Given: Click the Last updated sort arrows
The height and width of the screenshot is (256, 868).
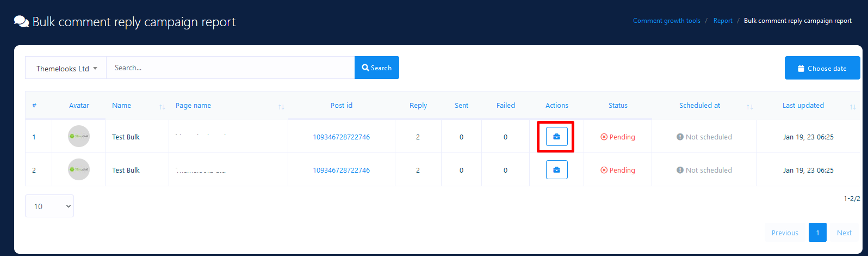Looking at the screenshot, I should (x=852, y=107).
